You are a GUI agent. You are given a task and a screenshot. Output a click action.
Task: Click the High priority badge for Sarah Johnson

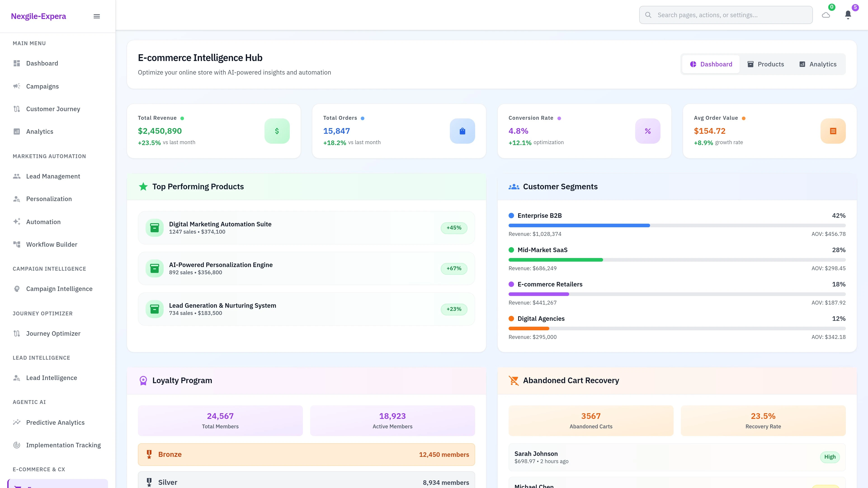[830, 457]
